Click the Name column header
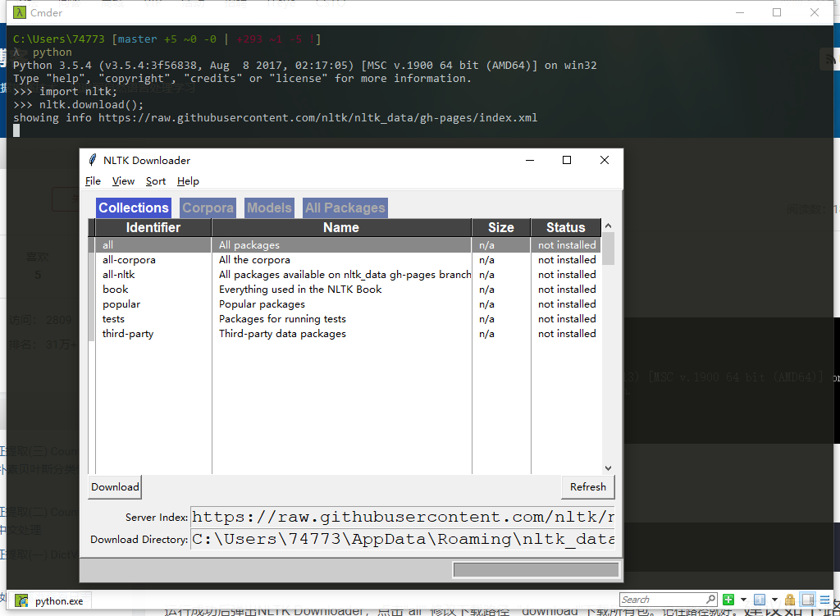Image resolution: width=840 pixels, height=616 pixels. pyautogui.click(x=341, y=228)
